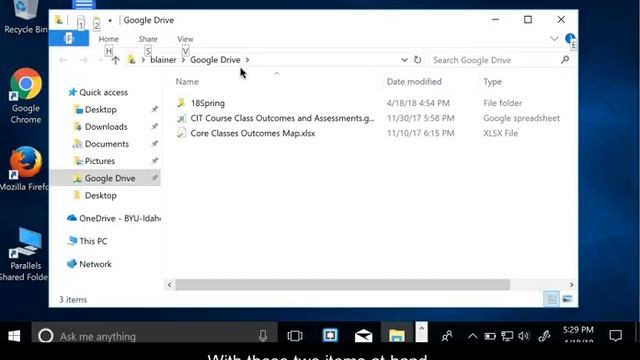This screenshot has width=640, height=360.
Task: Click the pin icon beside Downloads
Action: [x=154, y=127]
